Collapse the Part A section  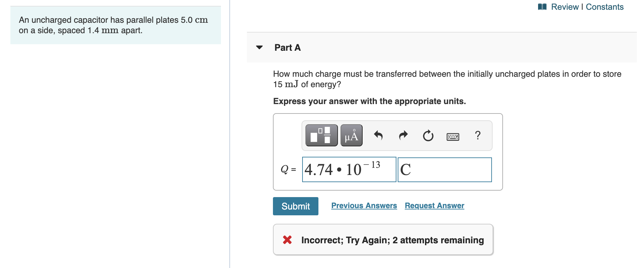pyautogui.click(x=259, y=47)
